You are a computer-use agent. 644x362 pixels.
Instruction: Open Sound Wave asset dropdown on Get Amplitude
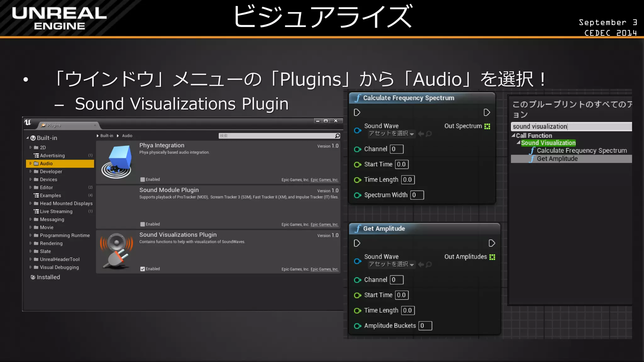click(391, 264)
